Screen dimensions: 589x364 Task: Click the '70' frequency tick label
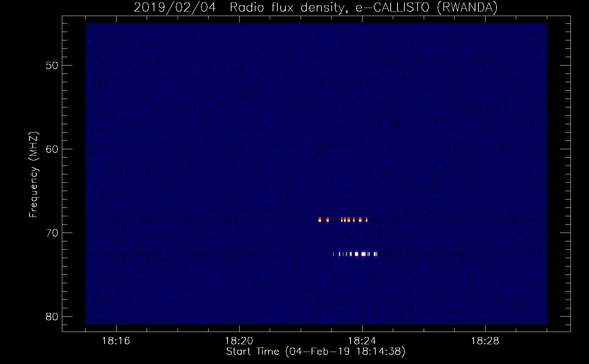[x=52, y=233]
